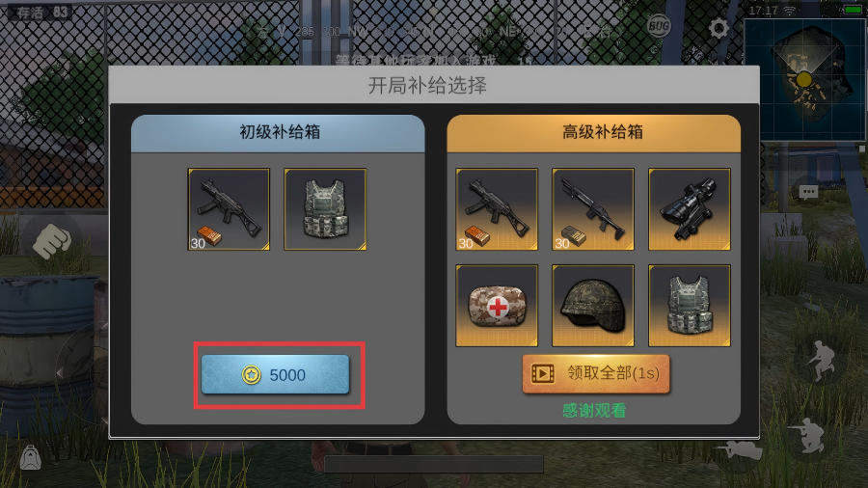Claim all with the 领取全部 video button
The image size is (868, 488).
coord(596,374)
